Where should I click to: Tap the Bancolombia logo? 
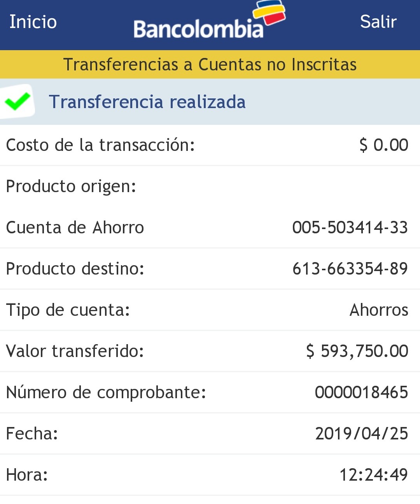pyautogui.click(x=209, y=23)
